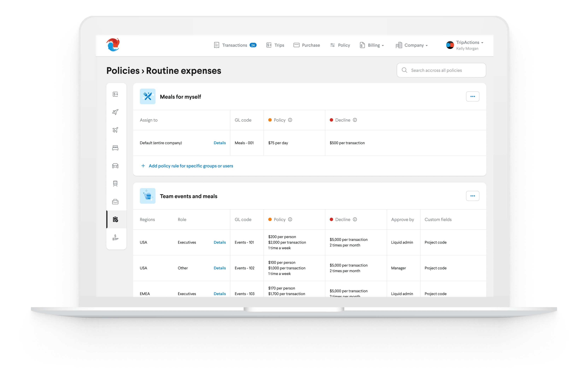Screen dimensions: 588x375
Task: Click the Meals for myself fork-knife icon
Action: pyautogui.click(x=148, y=97)
